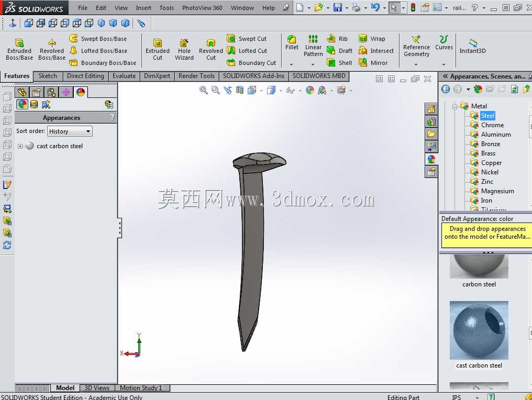Open Reference Geometry dropdown arrow
This screenshot has height=400, width=532.
pyautogui.click(x=416, y=64)
